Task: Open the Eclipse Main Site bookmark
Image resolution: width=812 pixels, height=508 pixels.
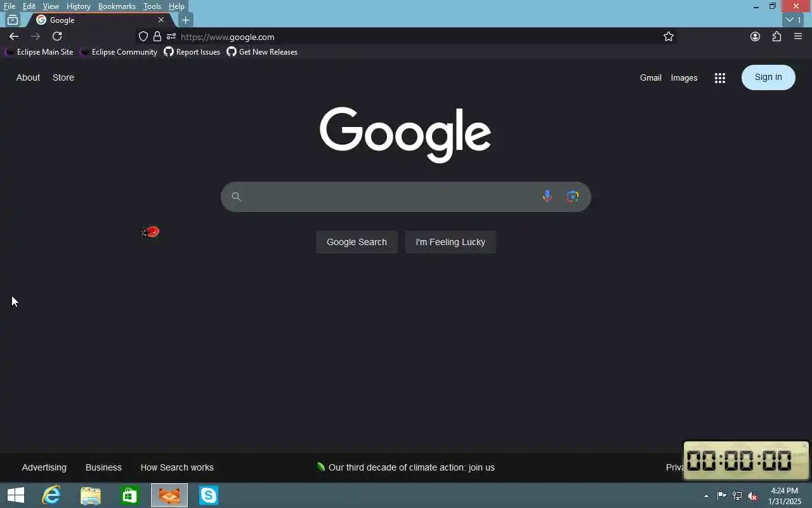Action: (39, 52)
